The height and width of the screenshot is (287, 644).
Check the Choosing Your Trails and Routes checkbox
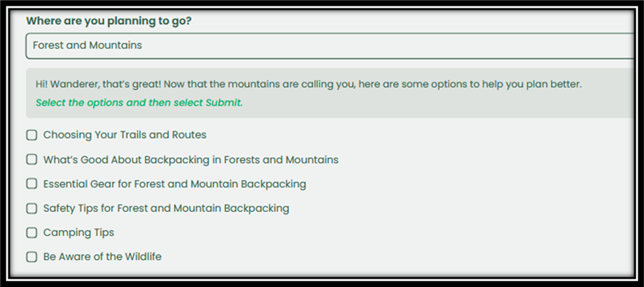pos(32,135)
